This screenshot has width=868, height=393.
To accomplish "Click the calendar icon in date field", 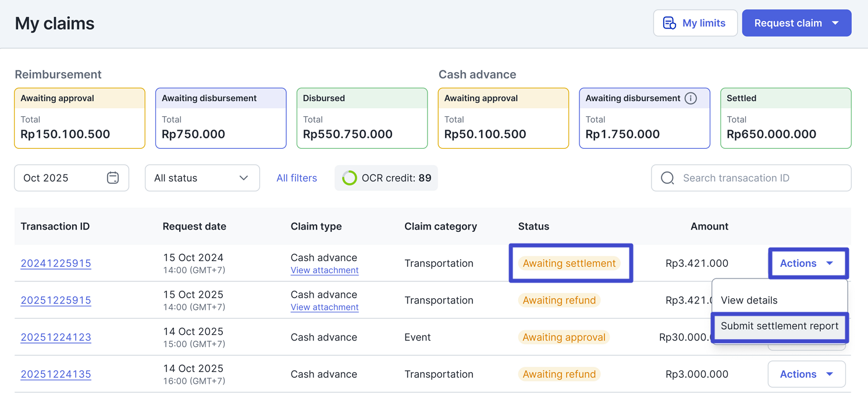I will (x=113, y=178).
